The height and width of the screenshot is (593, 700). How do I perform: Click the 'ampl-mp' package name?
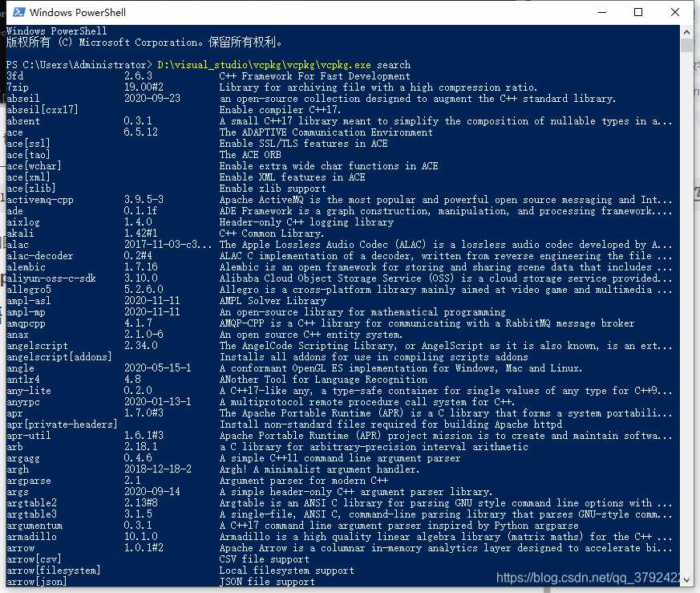(x=26, y=312)
